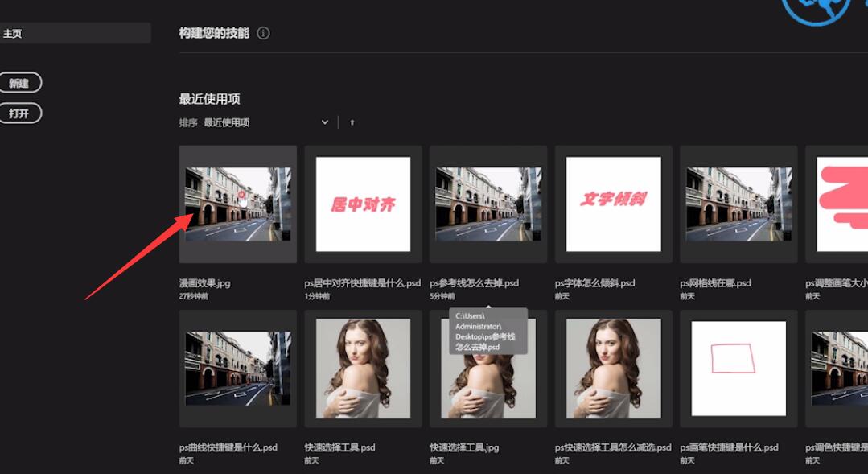Image resolution: width=868 pixels, height=474 pixels.
Task: Toggle the ascending sort arrow icon
Action: 352,122
